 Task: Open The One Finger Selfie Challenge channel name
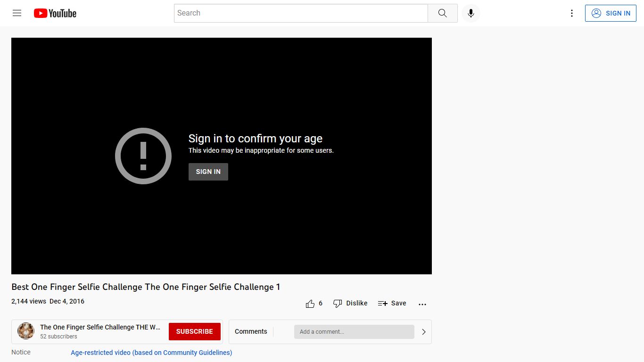(100, 327)
